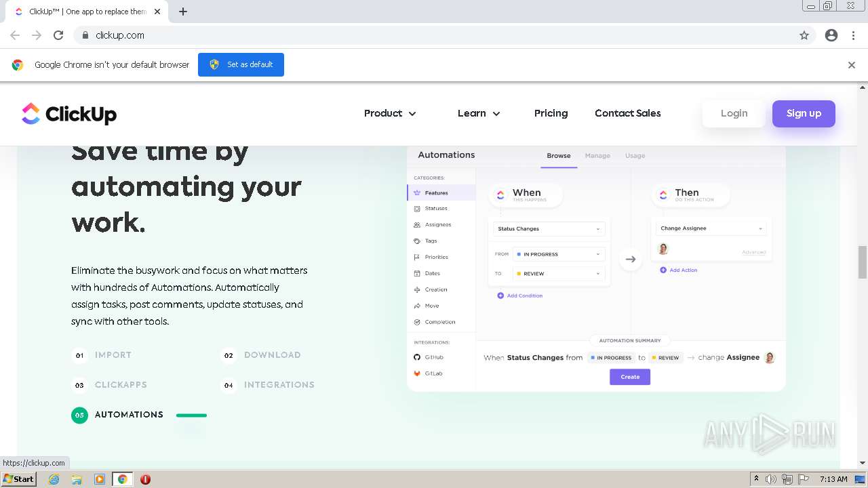The image size is (868, 488).
Task: Open the Windows Start menu
Action: [x=19, y=479]
